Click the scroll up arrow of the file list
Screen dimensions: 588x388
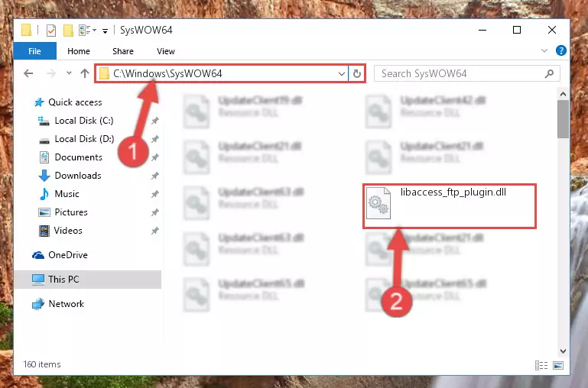pyautogui.click(x=563, y=95)
